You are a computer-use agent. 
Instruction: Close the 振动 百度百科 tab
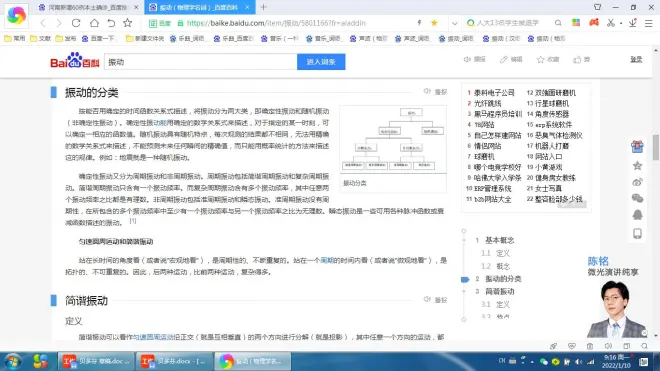point(248,8)
